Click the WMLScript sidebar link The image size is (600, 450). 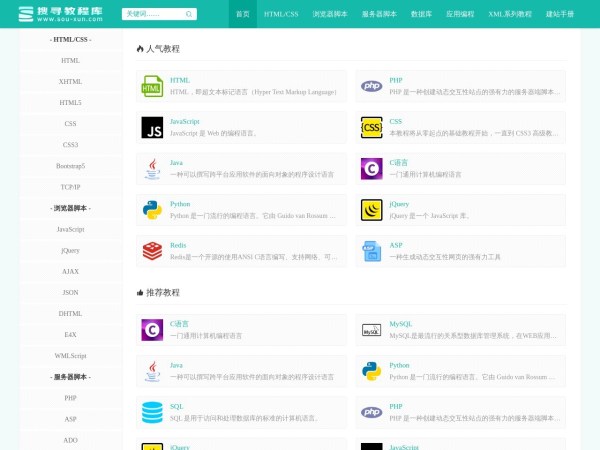click(x=70, y=355)
